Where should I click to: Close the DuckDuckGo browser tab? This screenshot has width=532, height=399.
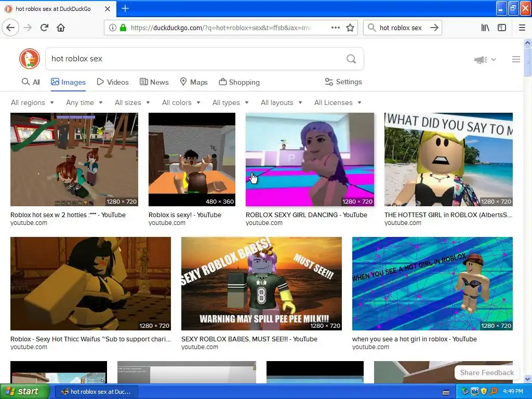108,9
